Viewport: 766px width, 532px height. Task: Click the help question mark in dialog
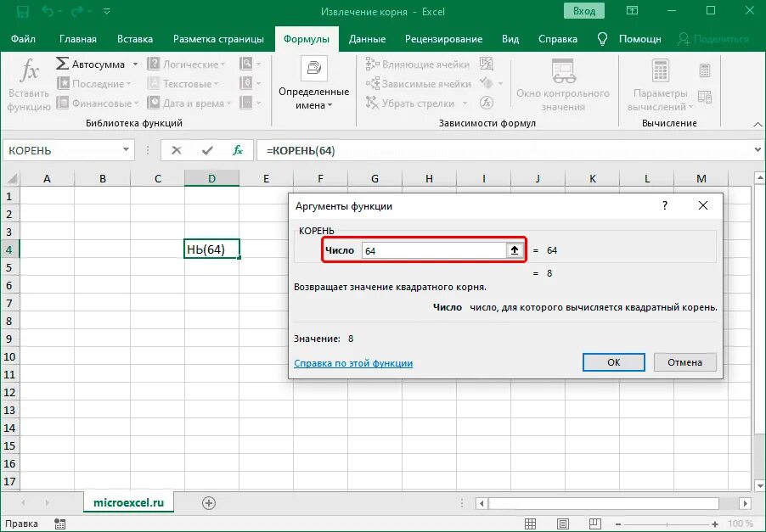(664, 205)
